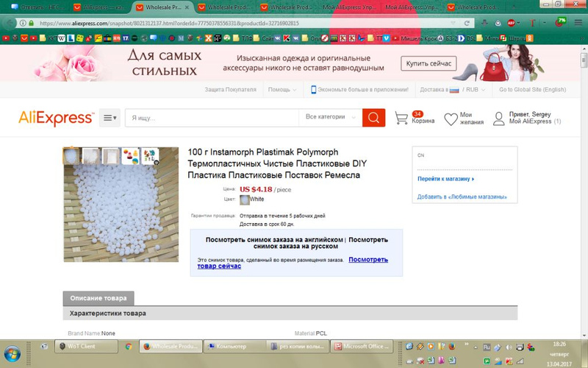Open categories list menu icon
The width and height of the screenshot is (588, 368).
click(110, 118)
